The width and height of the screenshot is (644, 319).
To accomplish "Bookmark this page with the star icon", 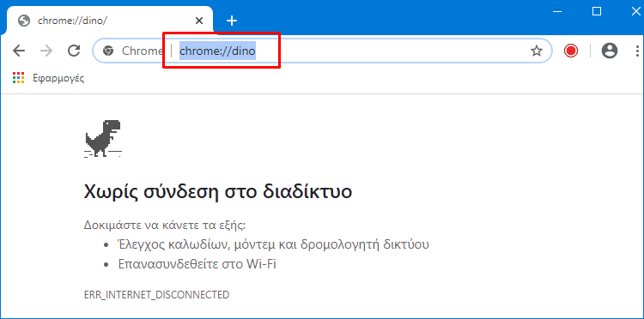I will tap(537, 51).
